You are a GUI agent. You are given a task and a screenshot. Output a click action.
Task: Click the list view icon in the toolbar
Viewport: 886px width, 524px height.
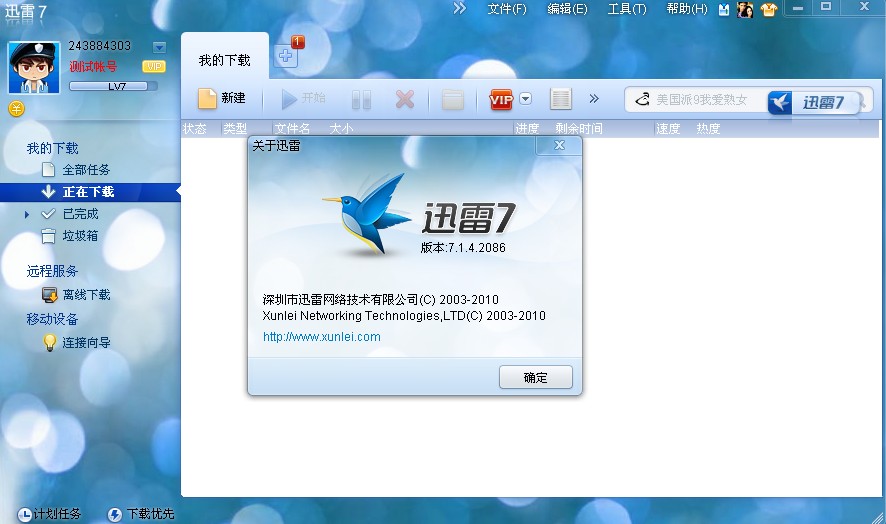point(561,99)
